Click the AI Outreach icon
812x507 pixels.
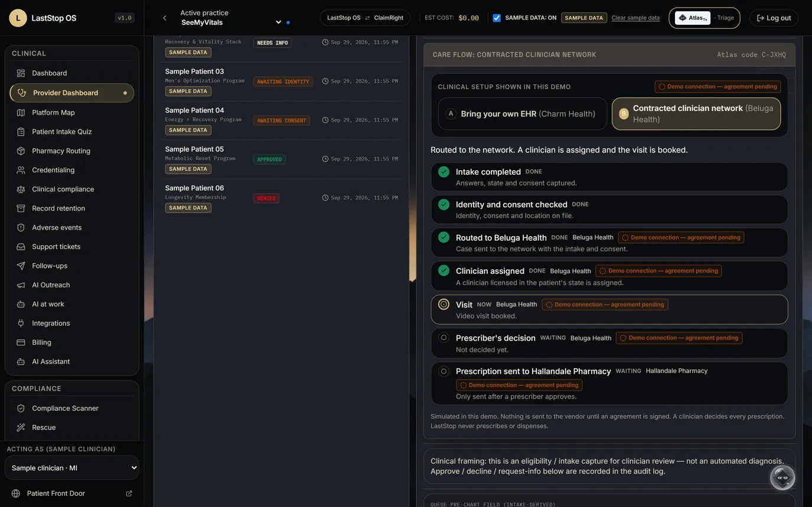point(21,285)
